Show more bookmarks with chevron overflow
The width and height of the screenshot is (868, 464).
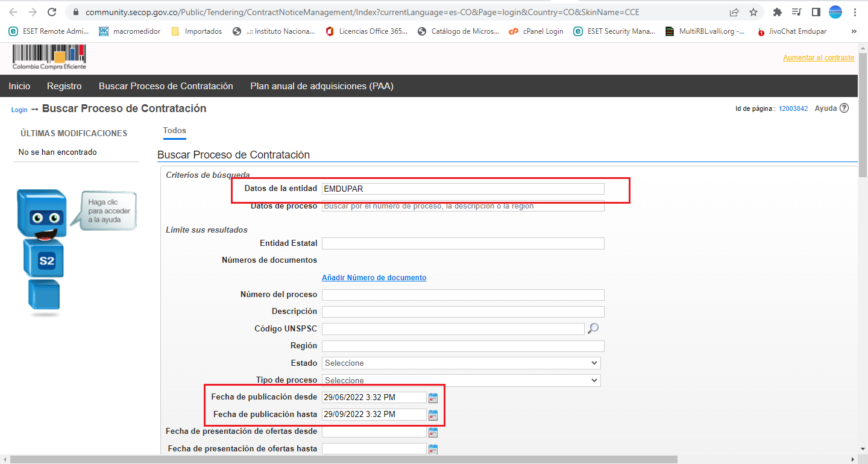[x=854, y=31]
